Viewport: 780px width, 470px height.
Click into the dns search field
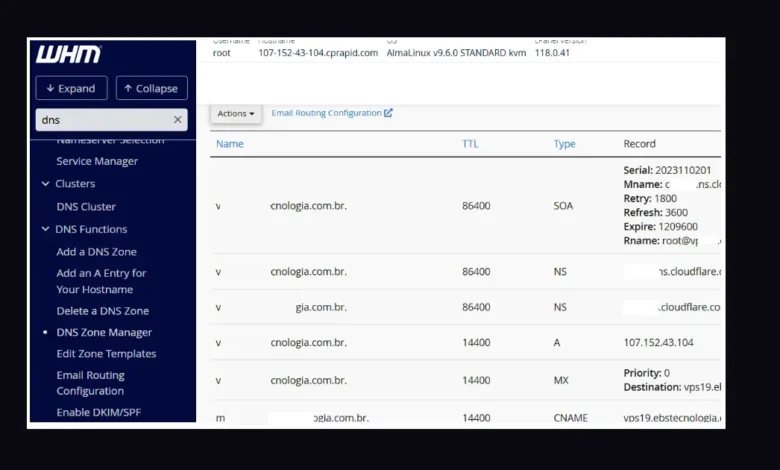point(100,120)
